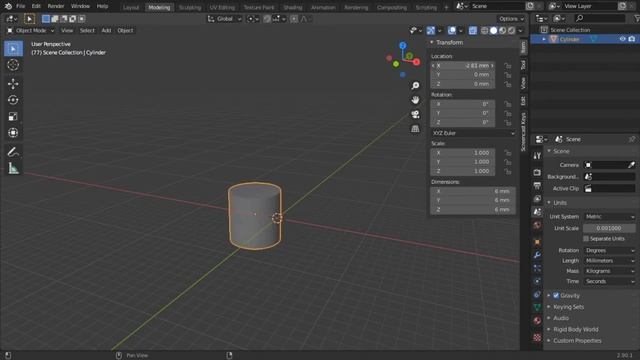The width and height of the screenshot is (640, 360).
Task: Activate the Rotate tool
Action: tap(13, 100)
